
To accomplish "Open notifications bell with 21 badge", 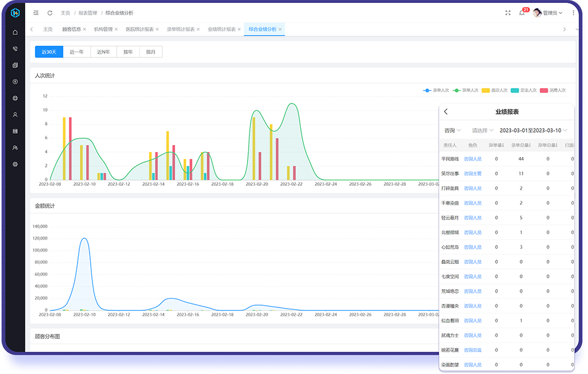I will click(521, 13).
